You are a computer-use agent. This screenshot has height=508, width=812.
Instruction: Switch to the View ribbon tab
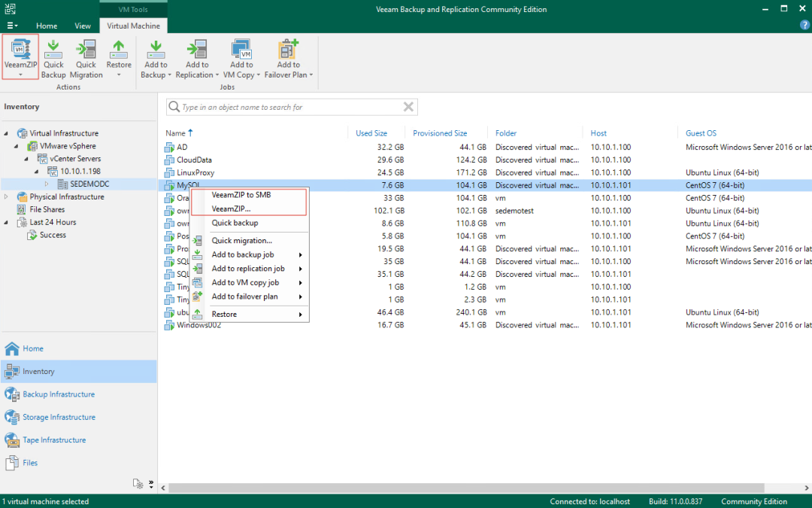click(83, 26)
